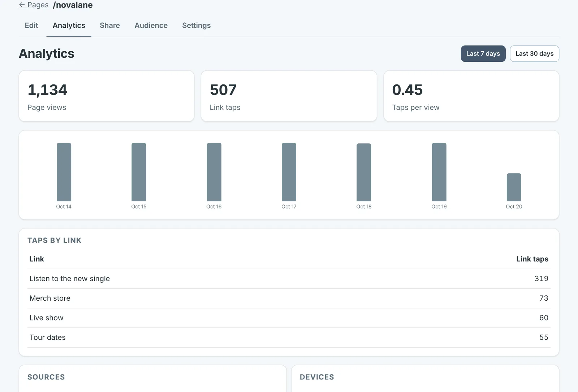Switch to Last 30 days range
Viewport: 578px width, 392px height.
click(534, 53)
